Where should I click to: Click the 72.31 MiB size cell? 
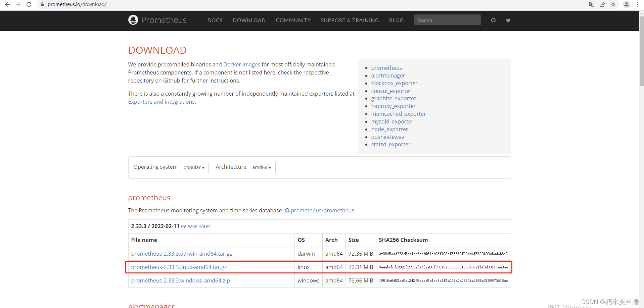pos(361,267)
